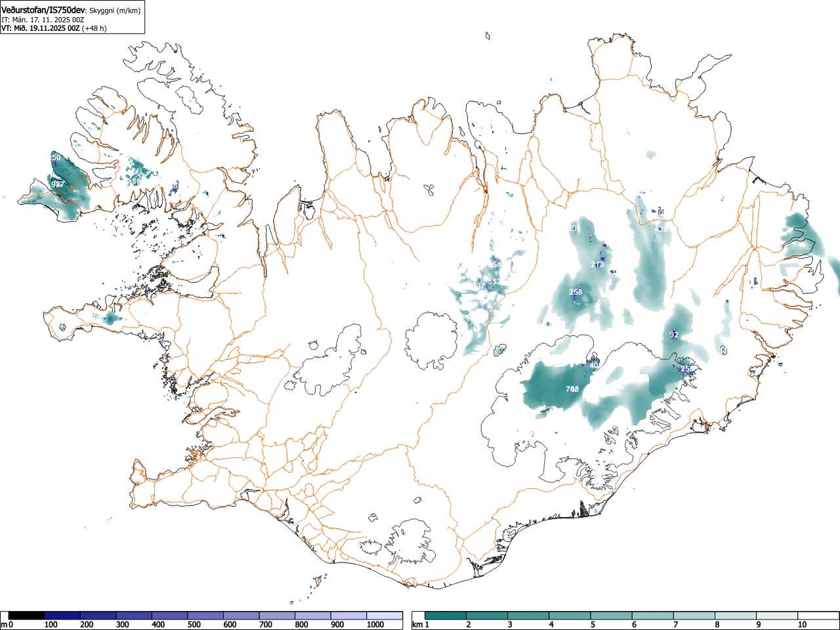Click the 1–2 km dark teal swatch
The image size is (840, 630).
pos(446,616)
